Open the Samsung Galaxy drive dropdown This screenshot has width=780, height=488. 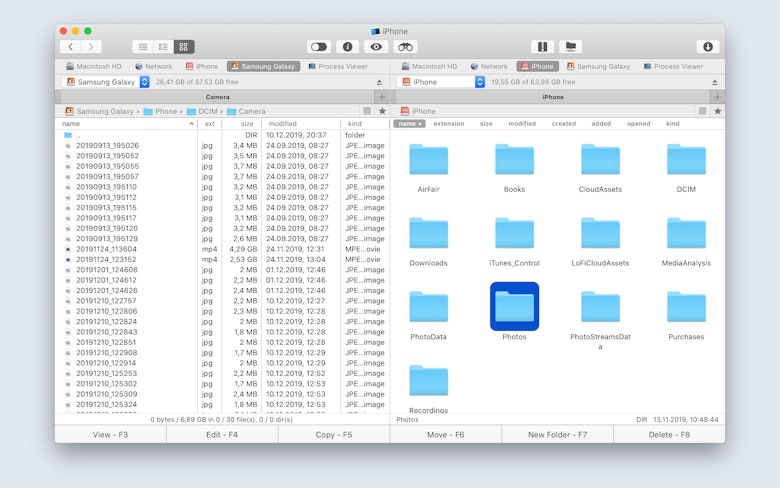coord(145,82)
